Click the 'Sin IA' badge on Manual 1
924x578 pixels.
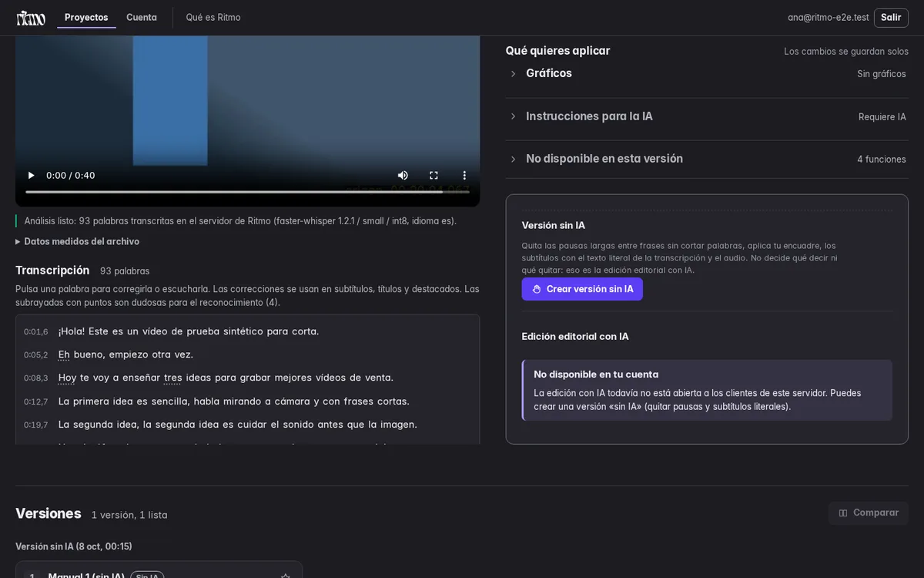point(147,576)
